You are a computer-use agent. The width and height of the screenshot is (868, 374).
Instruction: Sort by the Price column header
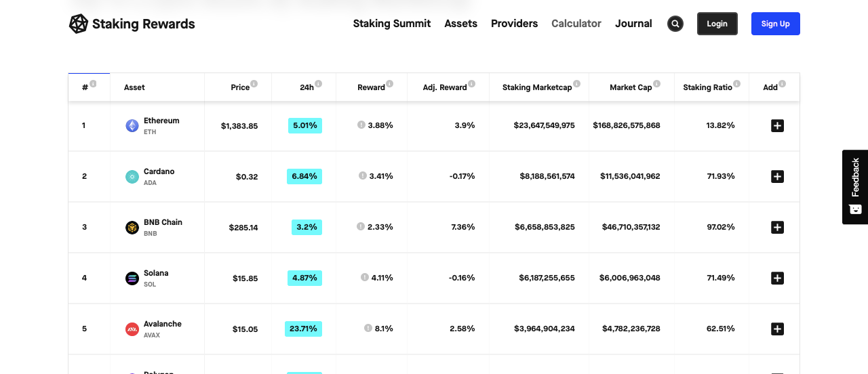[x=240, y=87]
